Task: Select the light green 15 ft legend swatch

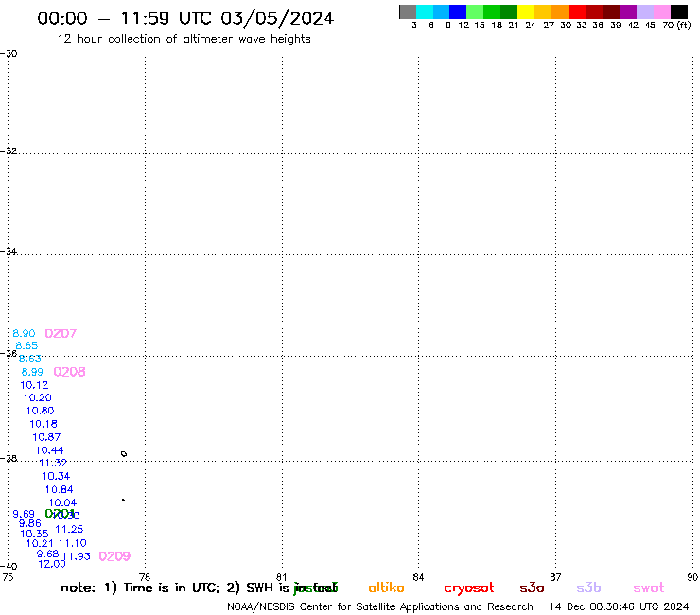Action: 475,11
